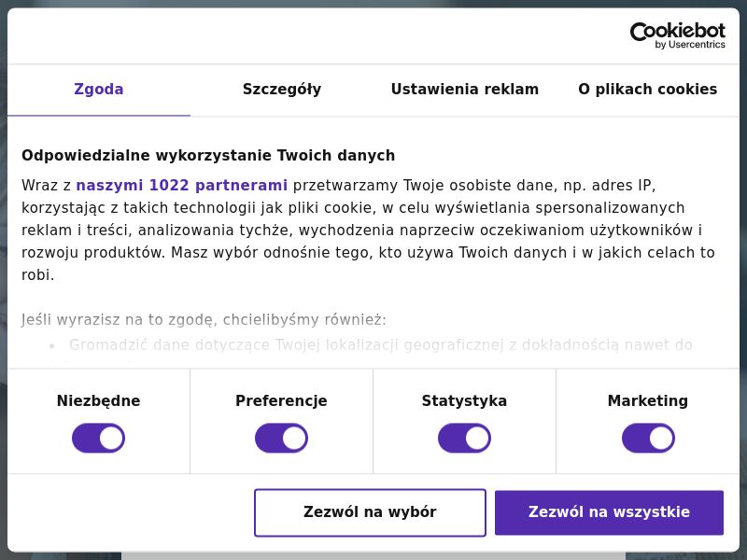
Task: Toggle off Preferencje cookies
Action: point(281,437)
